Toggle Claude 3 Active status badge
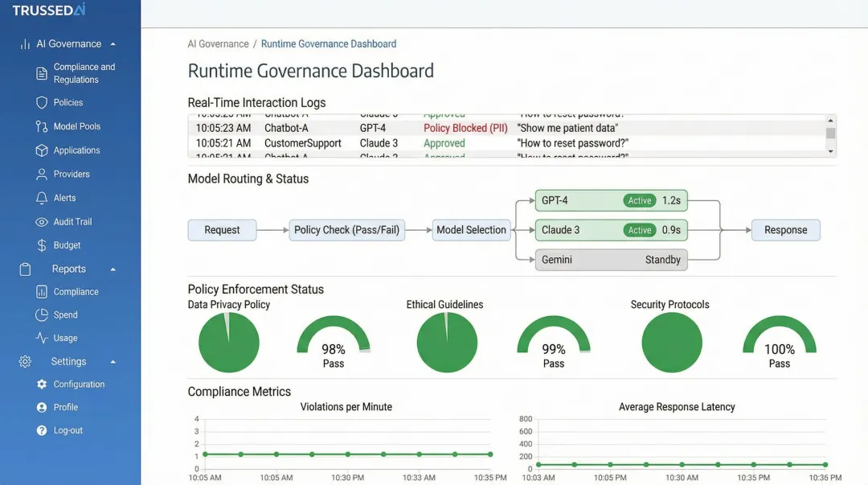The image size is (868, 485). (639, 230)
